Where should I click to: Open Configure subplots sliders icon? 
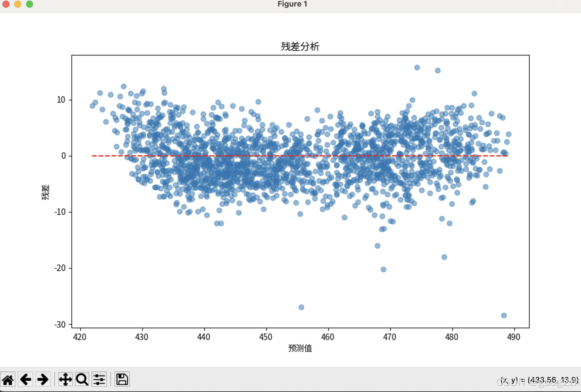click(99, 379)
